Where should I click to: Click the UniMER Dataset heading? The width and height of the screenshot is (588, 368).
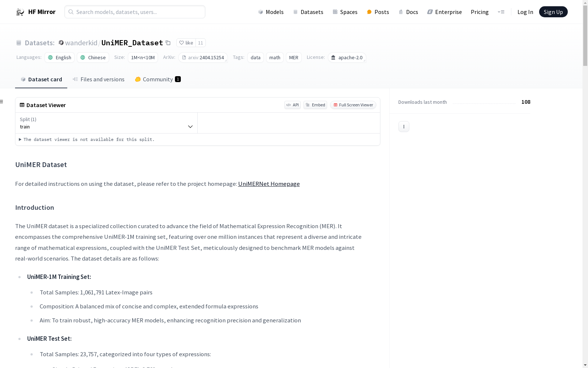[x=41, y=165]
